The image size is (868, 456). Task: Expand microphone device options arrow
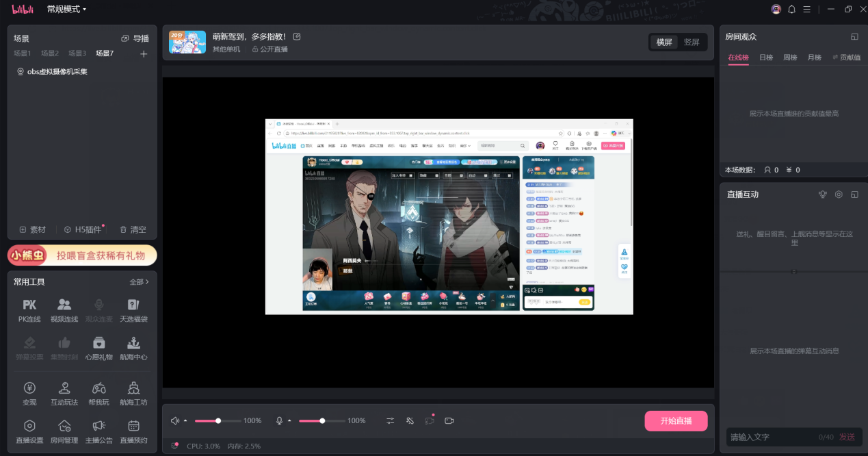(289, 420)
